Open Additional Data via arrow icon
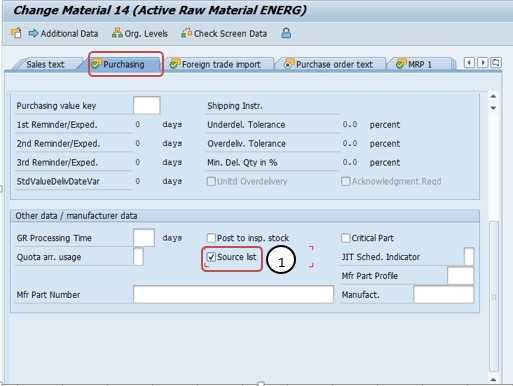The width and height of the screenshot is (513, 386). tap(33, 33)
